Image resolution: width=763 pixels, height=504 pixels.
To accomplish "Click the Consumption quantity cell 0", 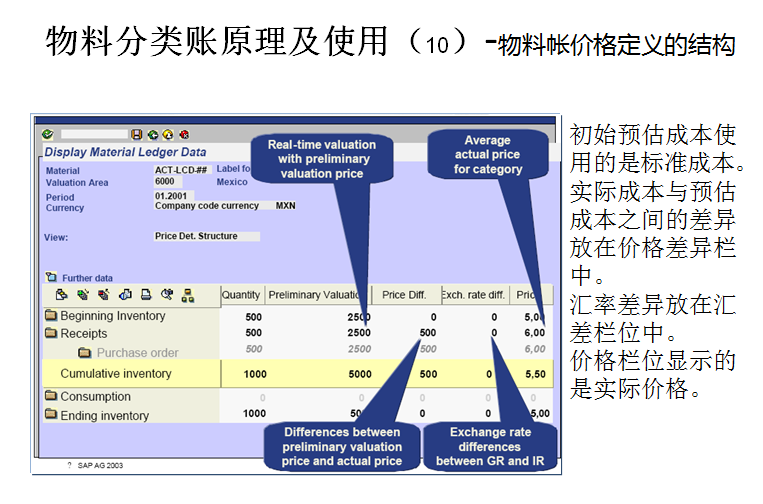I will 263,398.
